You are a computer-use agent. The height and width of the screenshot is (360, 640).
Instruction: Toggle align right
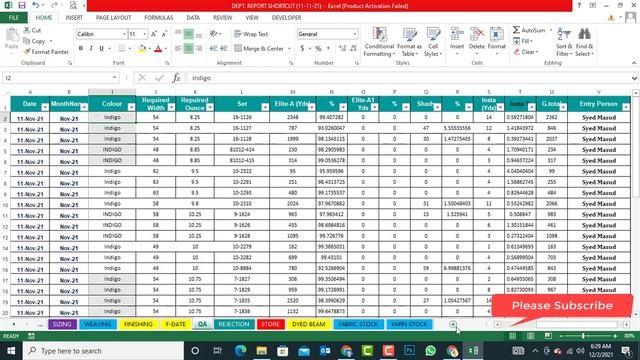coord(199,49)
